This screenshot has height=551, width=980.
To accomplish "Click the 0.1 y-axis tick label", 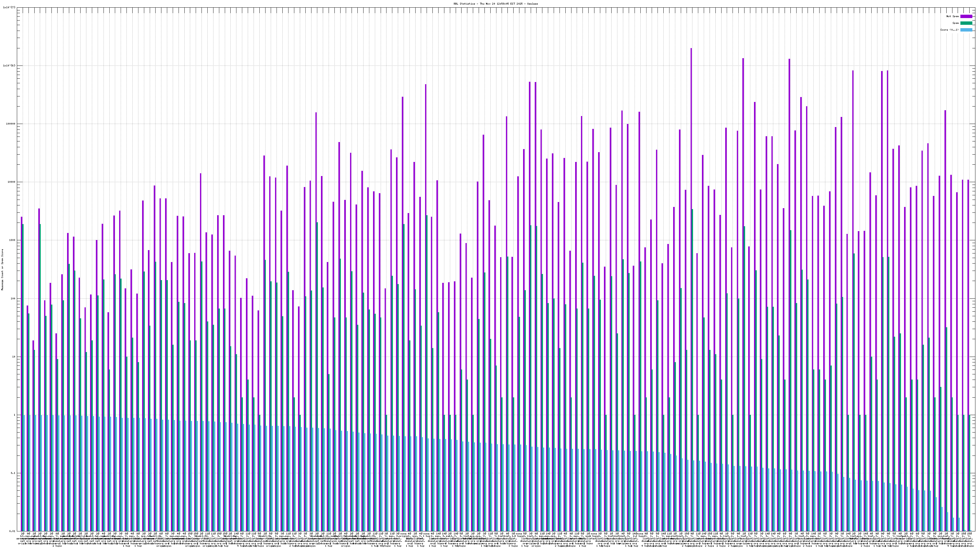I will tap(13, 473).
